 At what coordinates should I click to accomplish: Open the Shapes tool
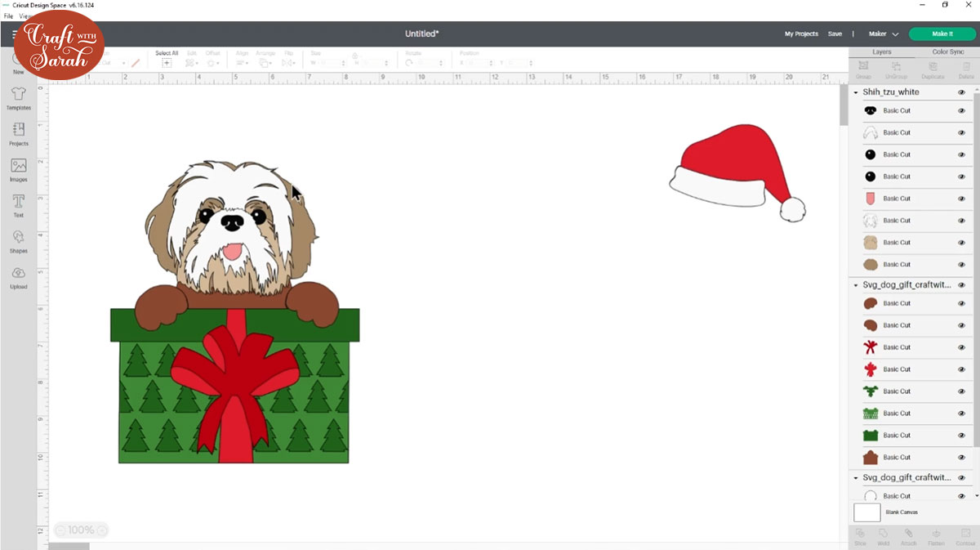point(18,242)
